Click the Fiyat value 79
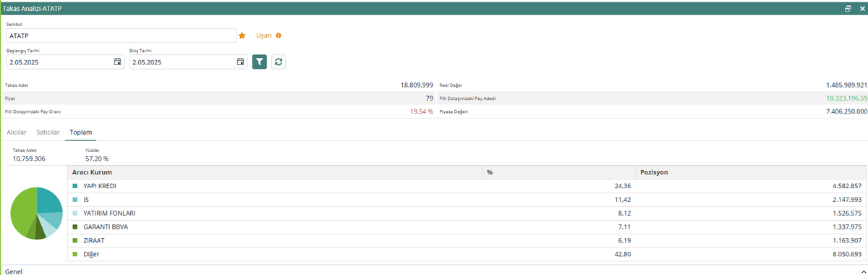 (430, 98)
